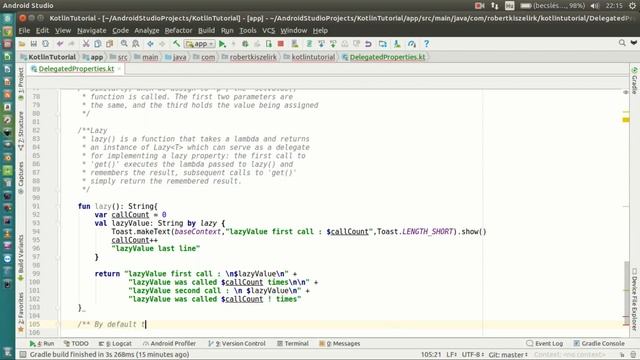Open the TODO tool window tab
Image resolution: width=640 pixels, height=360 pixels.
76,344
